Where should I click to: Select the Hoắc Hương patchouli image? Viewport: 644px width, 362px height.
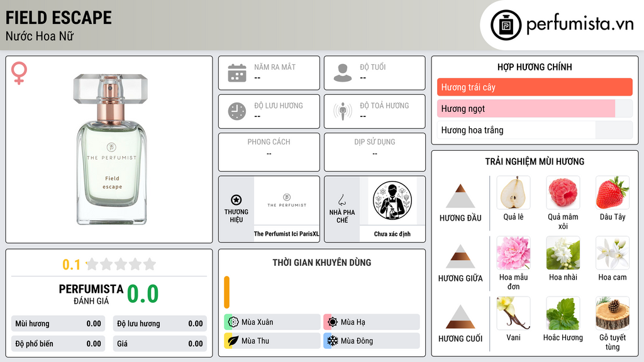coord(563,313)
